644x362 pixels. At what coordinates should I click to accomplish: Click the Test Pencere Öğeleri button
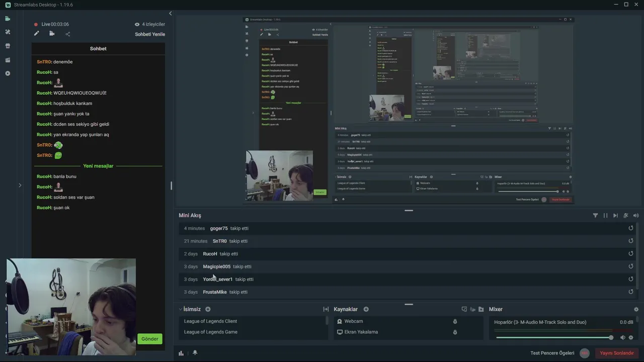tap(552, 353)
